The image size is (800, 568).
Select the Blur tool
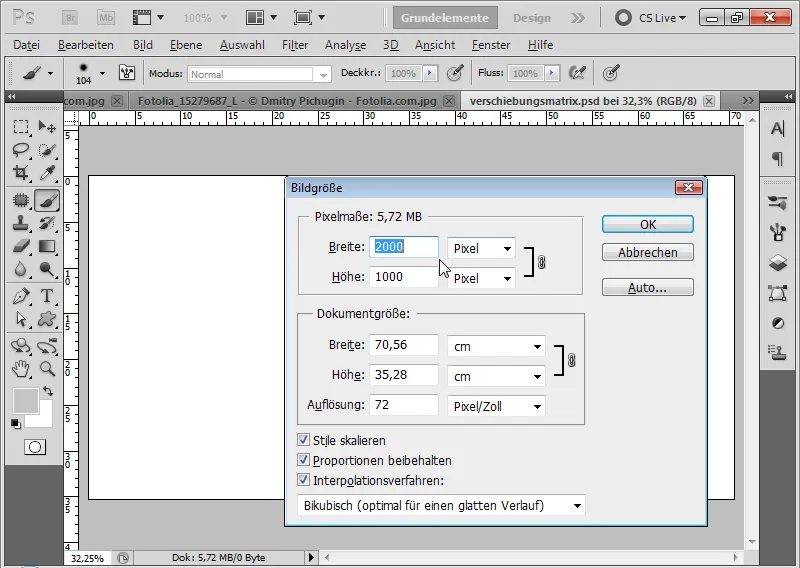pos(21,269)
